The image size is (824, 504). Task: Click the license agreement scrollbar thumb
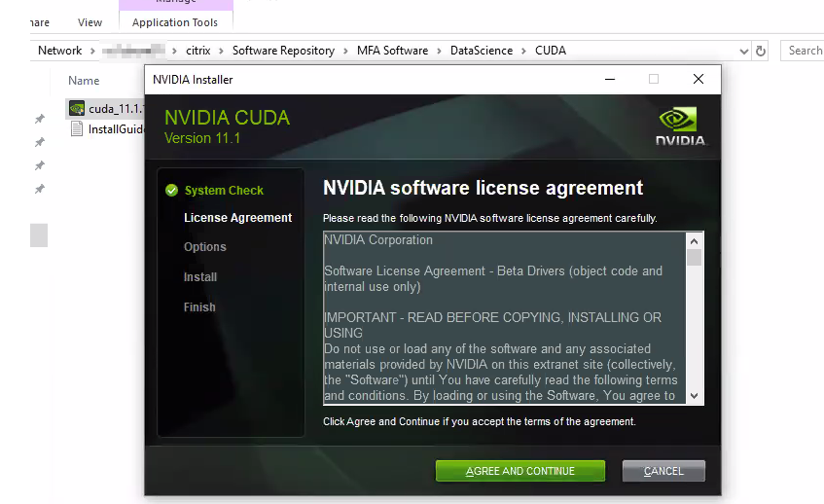[694, 258]
